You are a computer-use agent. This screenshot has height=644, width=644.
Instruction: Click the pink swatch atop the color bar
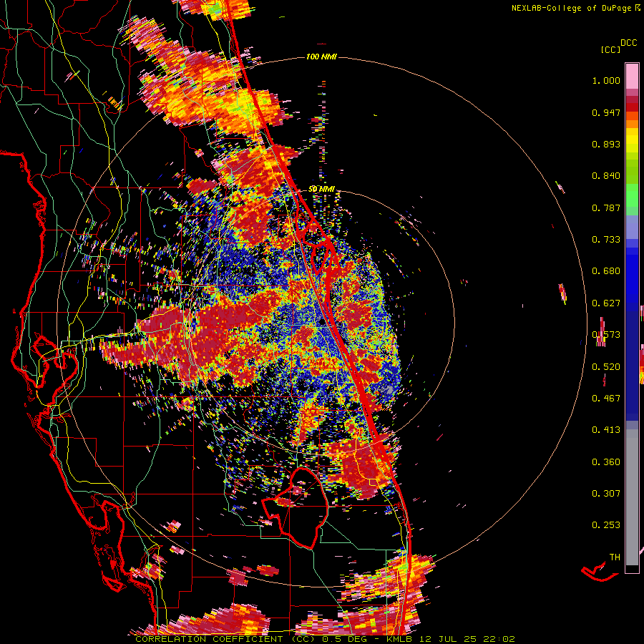coord(632,77)
